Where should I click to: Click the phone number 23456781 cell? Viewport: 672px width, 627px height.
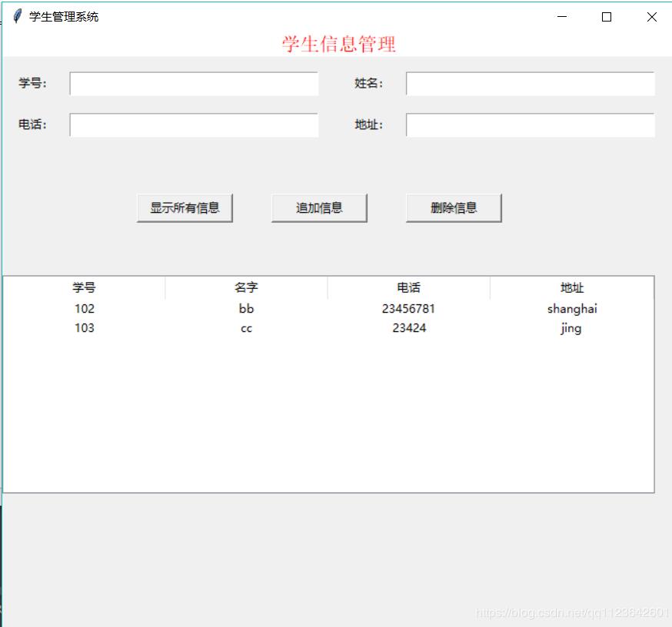(x=408, y=308)
